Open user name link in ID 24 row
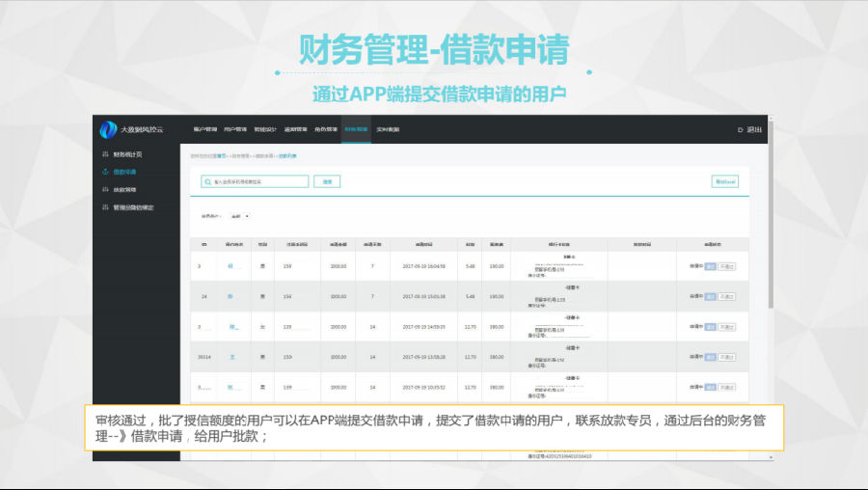Screen dimensions: 868x490 click(x=231, y=296)
